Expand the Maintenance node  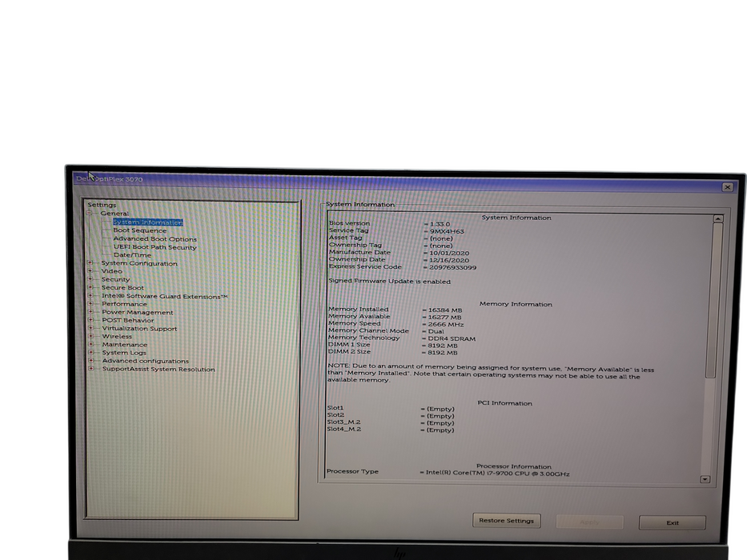pyautogui.click(x=90, y=344)
